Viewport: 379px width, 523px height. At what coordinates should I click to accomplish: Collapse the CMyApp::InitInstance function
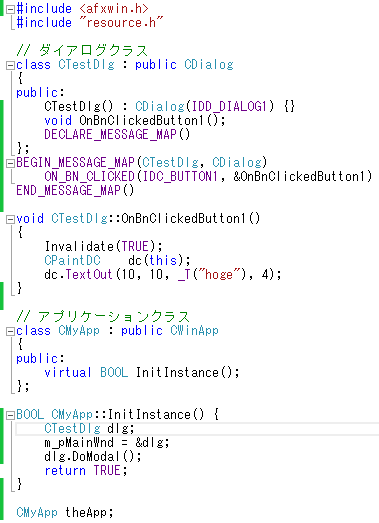pyautogui.click(x=10, y=416)
